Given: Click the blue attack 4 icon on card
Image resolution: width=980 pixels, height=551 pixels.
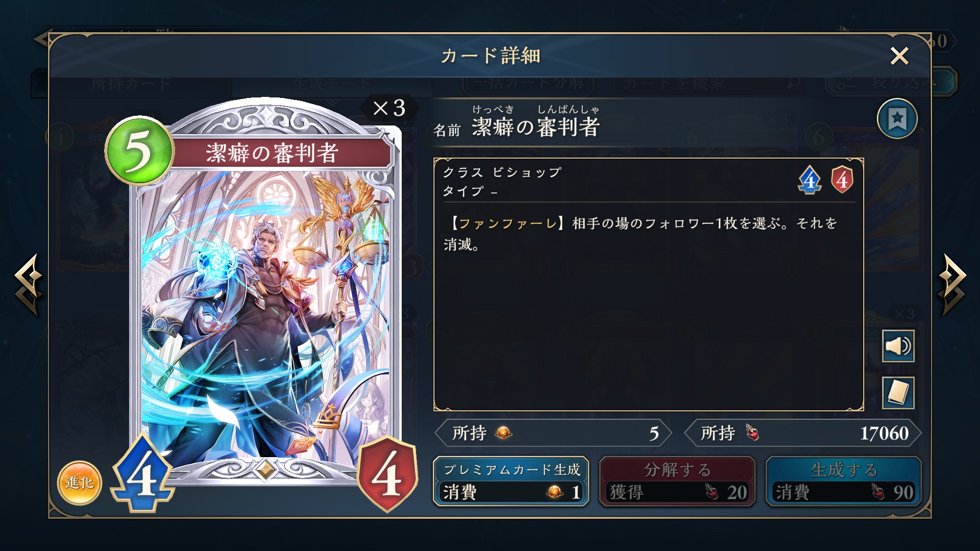Looking at the screenshot, I should click(x=142, y=473).
